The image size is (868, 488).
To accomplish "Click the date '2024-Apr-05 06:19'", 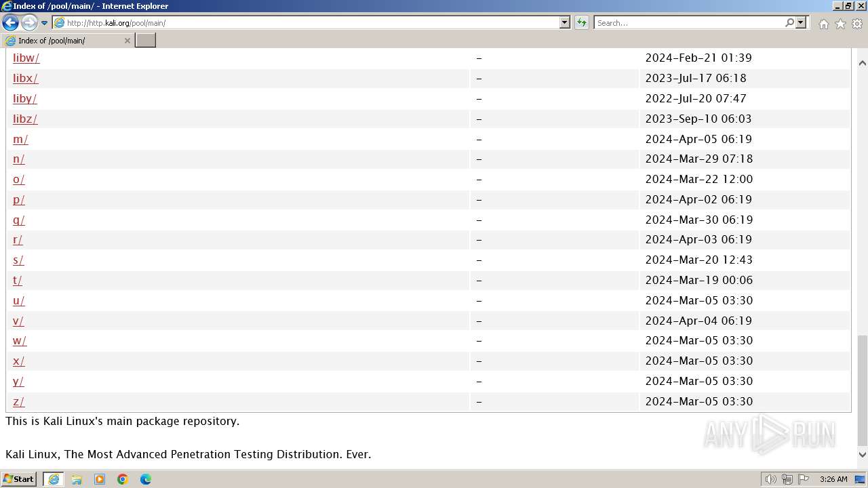I will click(698, 139).
